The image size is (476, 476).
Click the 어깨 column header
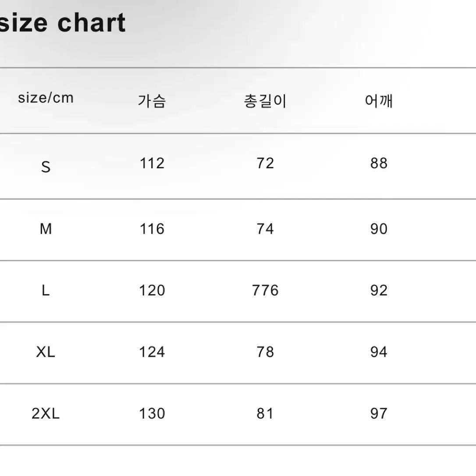(379, 101)
